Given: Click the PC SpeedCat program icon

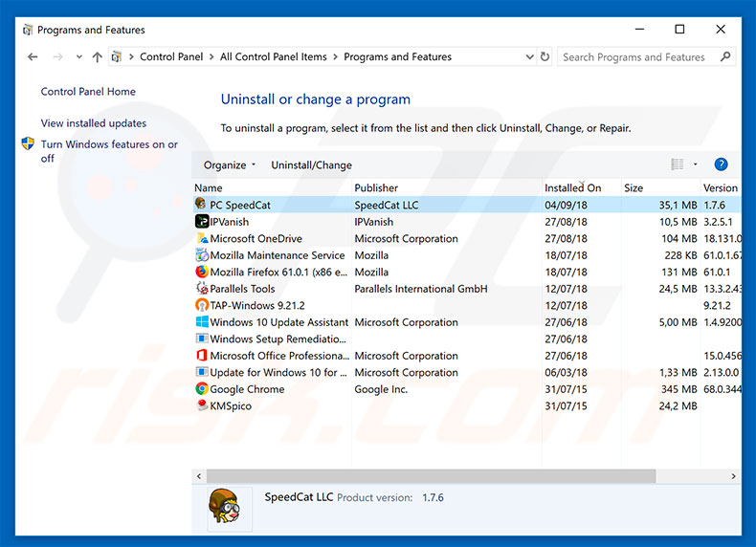Looking at the screenshot, I should [x=201, y=204].
